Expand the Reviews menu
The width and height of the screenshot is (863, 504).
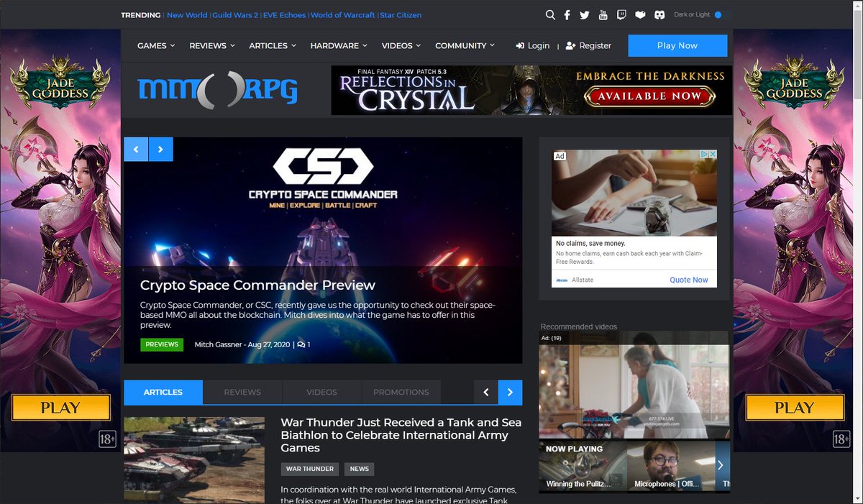[x=212, y=45]
